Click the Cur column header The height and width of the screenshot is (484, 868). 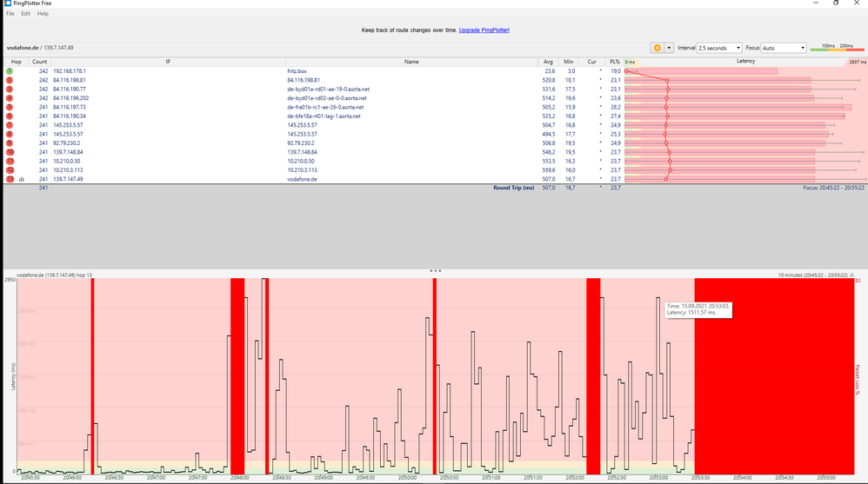coord(591,62)
